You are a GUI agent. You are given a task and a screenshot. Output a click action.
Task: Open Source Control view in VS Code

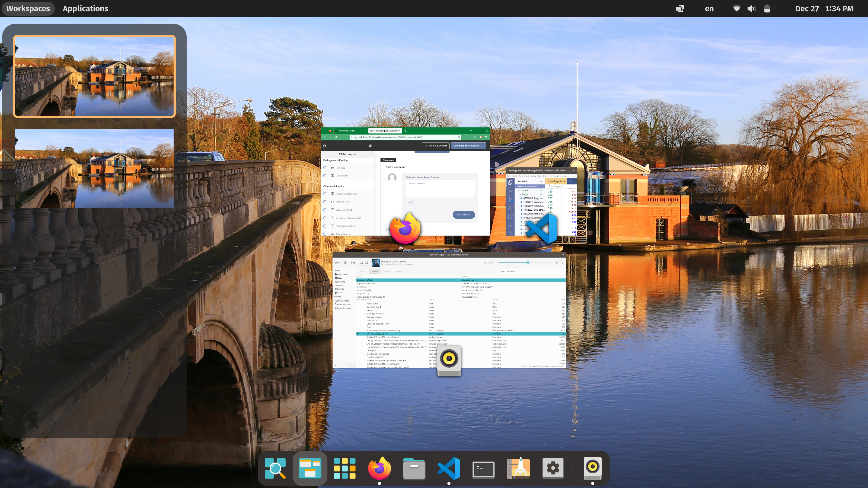510,199
